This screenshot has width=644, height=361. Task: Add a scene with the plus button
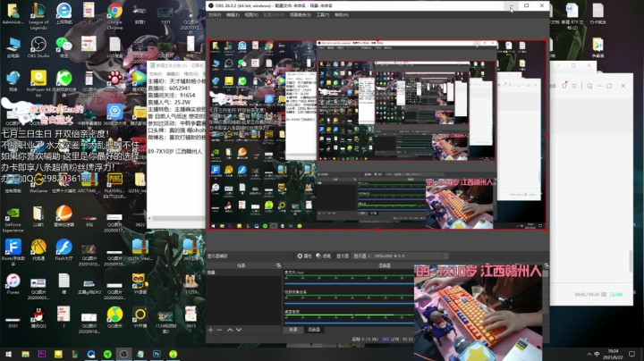211,330
